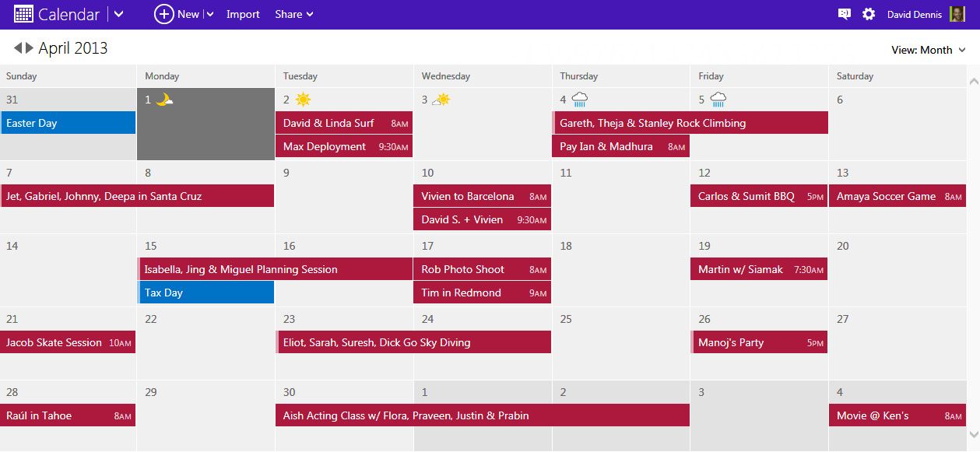Click the rain cloud icon on April 4
The width and height of the screenshot is (980, 452).
[580, 99]
